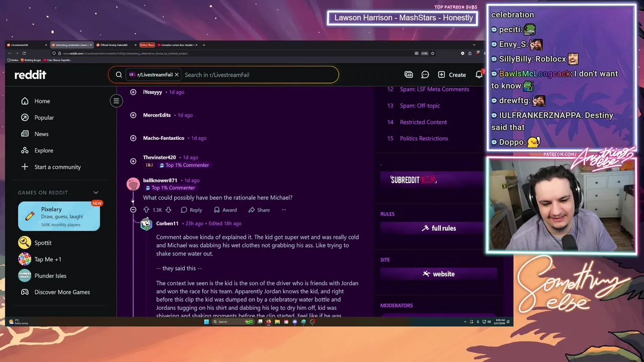Expand Macho-Fantastico's collapsed comment

(x=133, y=138)
